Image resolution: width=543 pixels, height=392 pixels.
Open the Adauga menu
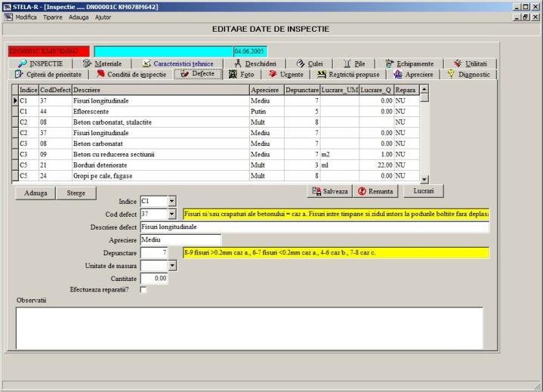pyautogui.click(x=79, y=17)
